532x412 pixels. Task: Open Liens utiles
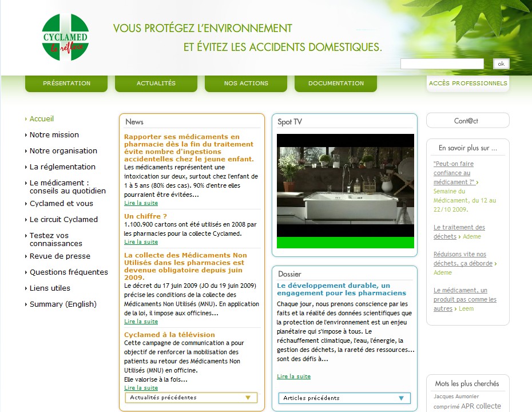point(50,288)
